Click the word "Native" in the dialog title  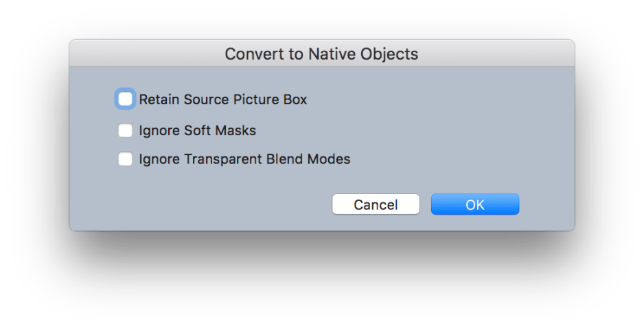(331, 54)
